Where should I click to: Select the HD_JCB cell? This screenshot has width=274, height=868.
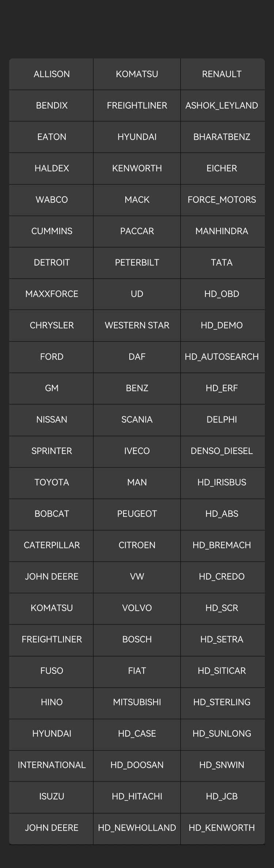[x=222, y=796]
